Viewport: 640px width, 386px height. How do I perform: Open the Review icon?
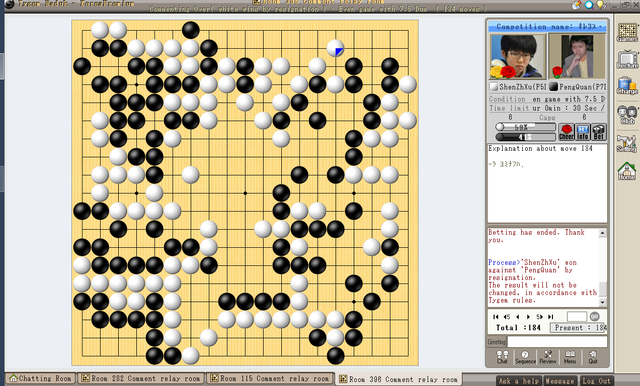click(548, 357)
